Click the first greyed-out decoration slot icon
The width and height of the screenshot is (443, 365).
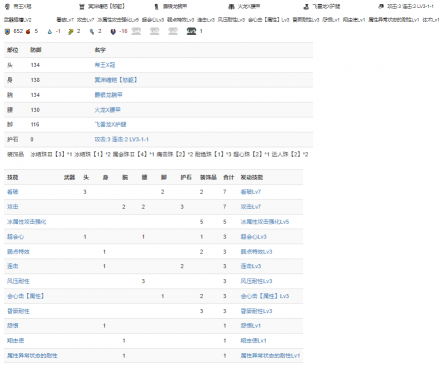click(x=136, y=31)
